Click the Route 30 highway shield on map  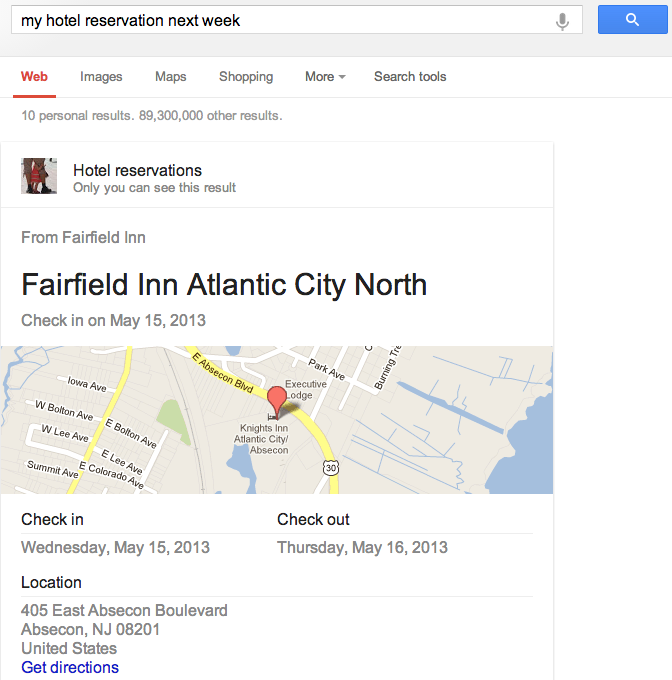pos(331,468)
